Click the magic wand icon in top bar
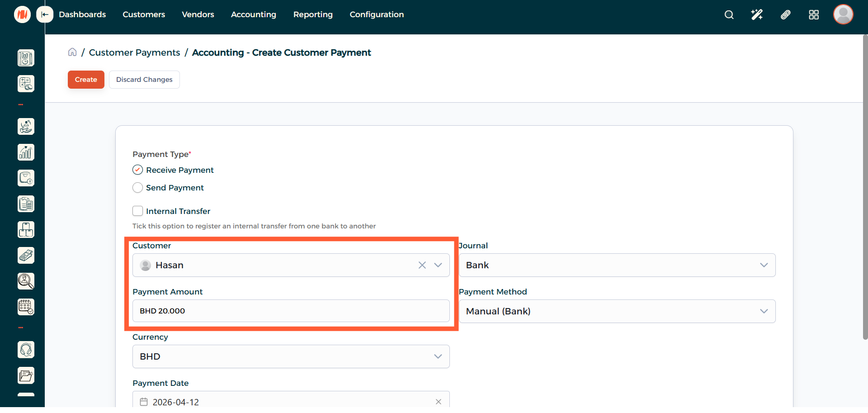 757,15
